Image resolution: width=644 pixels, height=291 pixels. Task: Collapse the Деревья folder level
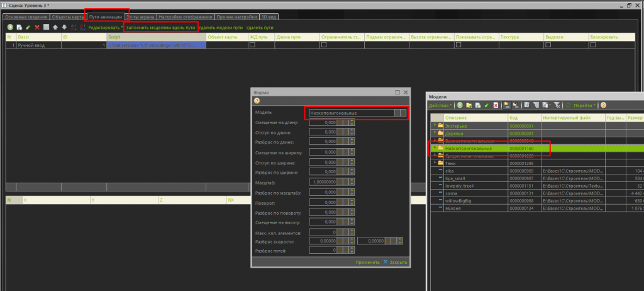435,132
